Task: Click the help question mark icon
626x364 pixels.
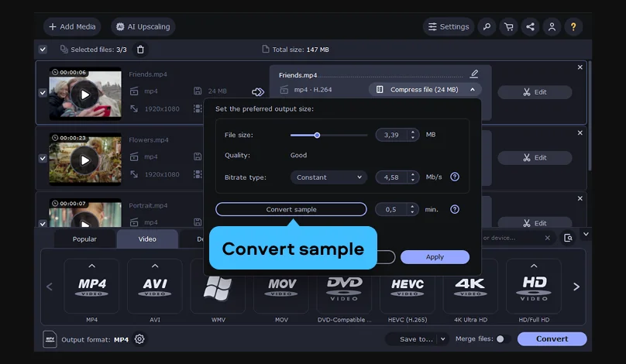Action: click(573, 26)
